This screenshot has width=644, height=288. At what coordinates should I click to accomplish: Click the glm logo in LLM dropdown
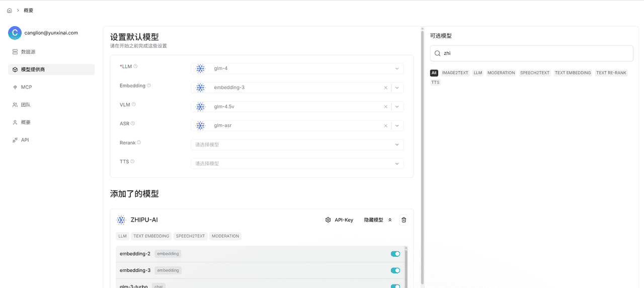coord(201,68)
